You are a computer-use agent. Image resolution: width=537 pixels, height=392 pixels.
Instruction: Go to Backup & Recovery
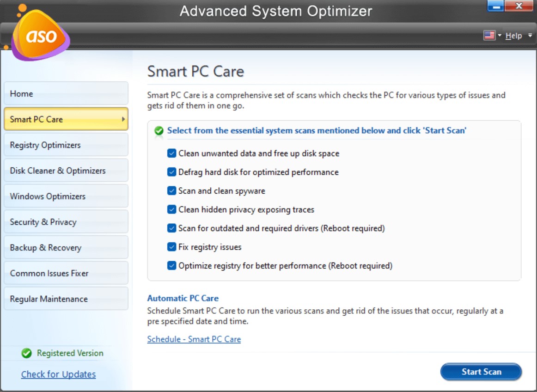(66, 247)
